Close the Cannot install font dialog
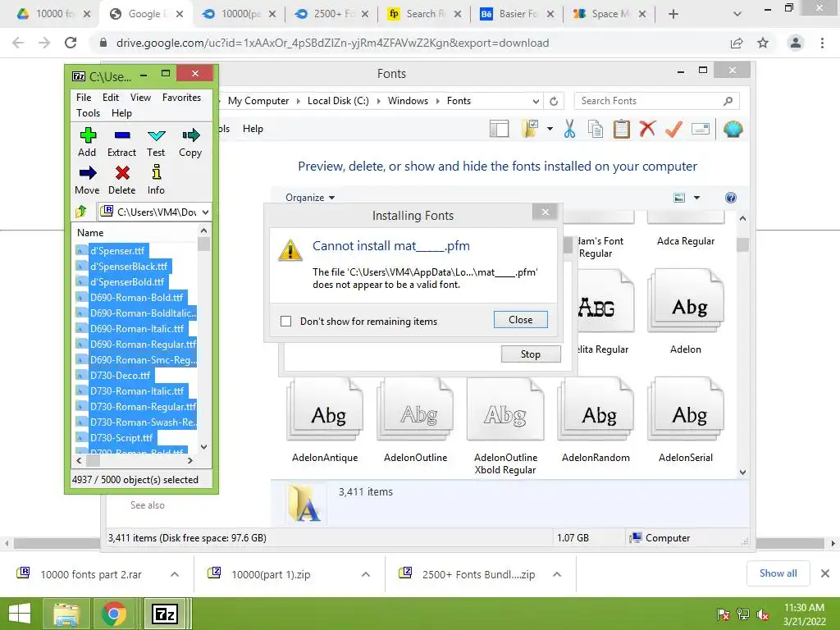 tap(520, 320)
